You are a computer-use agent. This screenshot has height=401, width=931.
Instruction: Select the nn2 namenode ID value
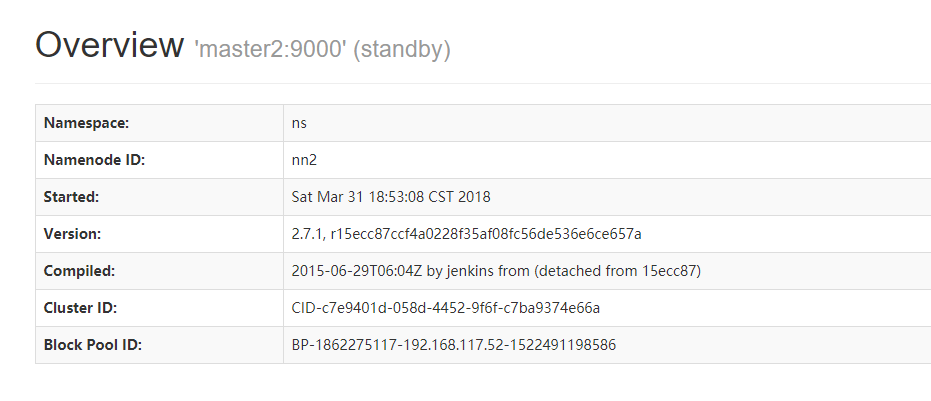coord(303,160)
